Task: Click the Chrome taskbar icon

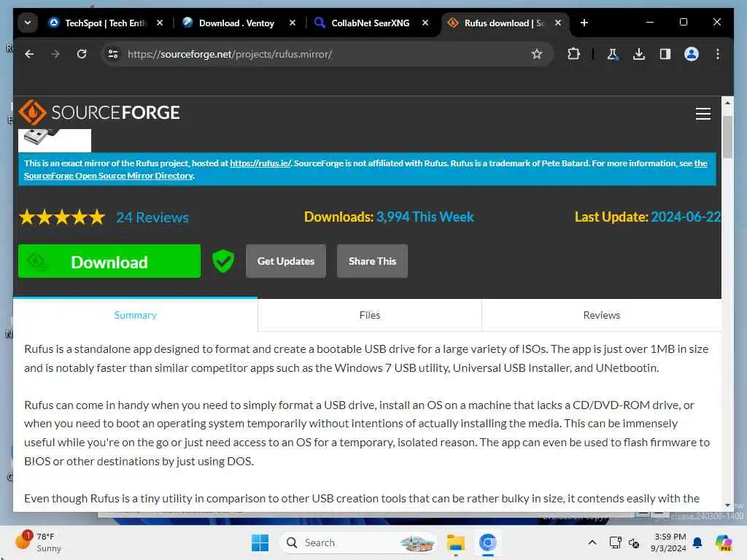Action: (x=487, y=542)
